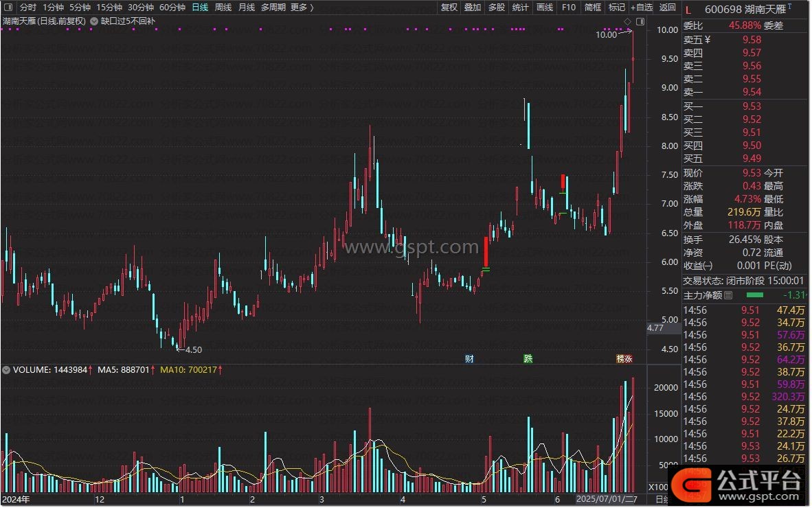Select the 日线 daily chart tab
This screenshot has width=812, height=508.
tap(200, 8)
